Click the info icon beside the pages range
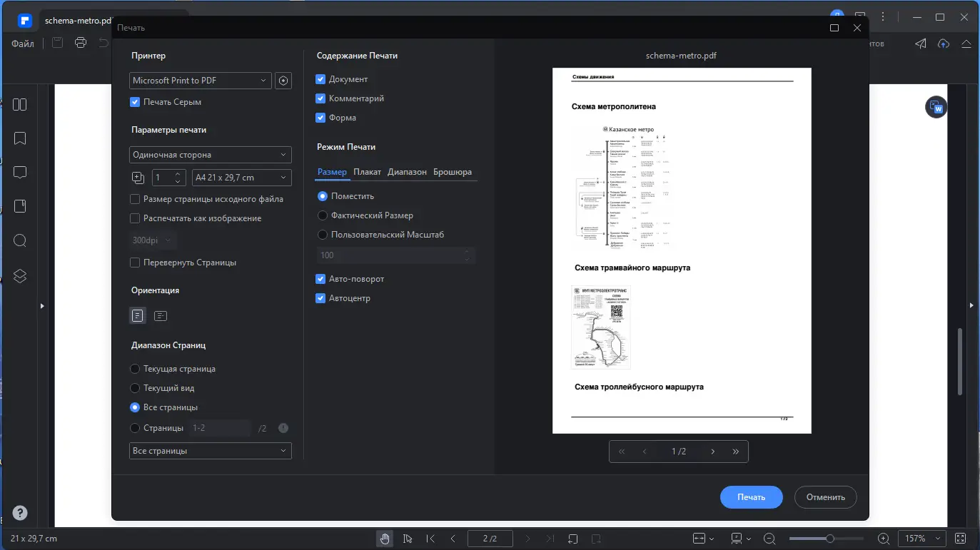Image resolution: width=980 pixels, height=550 pixels. pyautogui.click(x=283, y=428)
